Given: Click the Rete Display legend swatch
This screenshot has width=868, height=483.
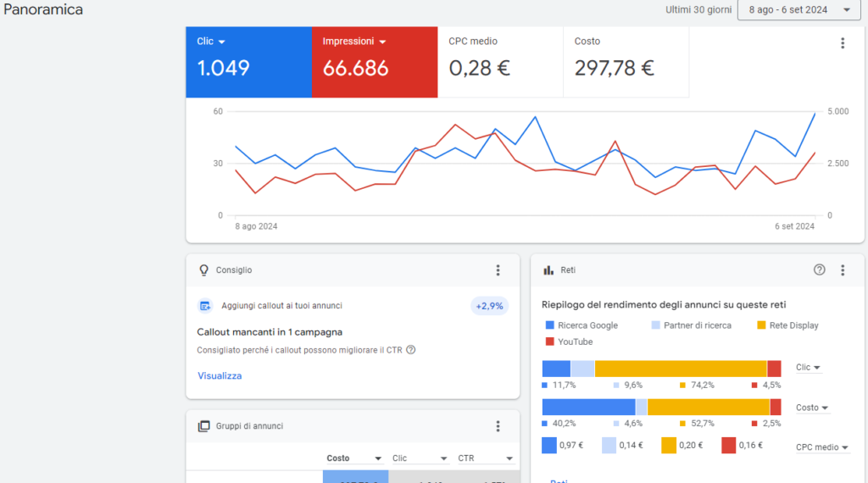Looking at the screenshot, I should click(761, 325).
